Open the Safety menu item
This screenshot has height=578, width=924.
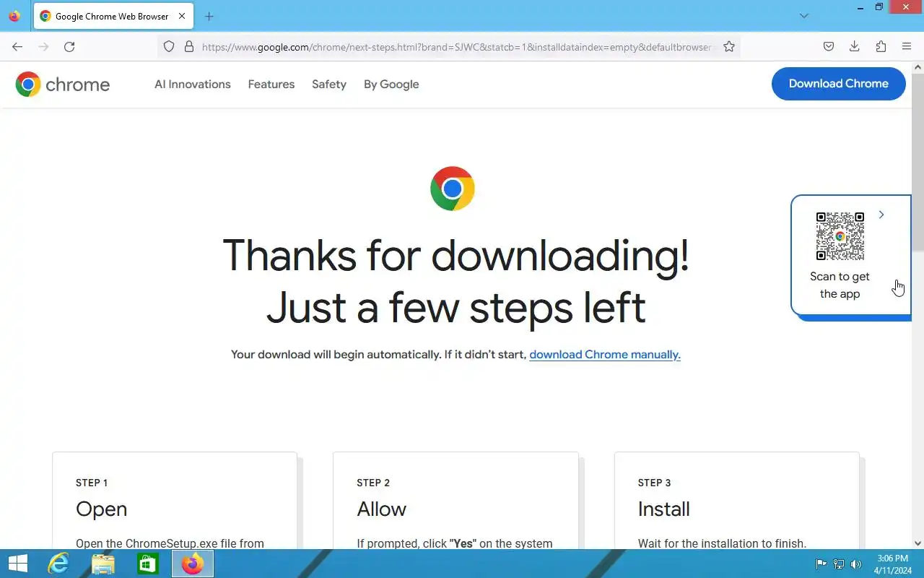pyautogui.click(x=329, y=85)
